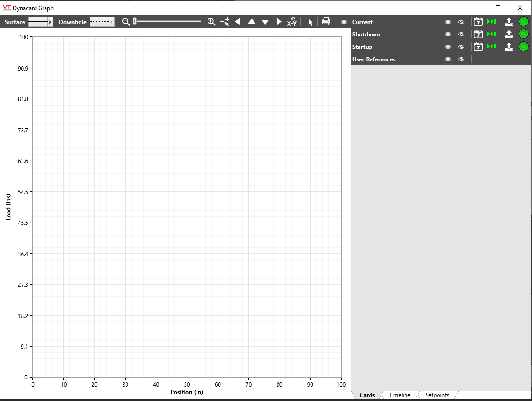
Task: Hide all Shutdown cards with crossed-eye icon
Action: click(x=461, y=35)
